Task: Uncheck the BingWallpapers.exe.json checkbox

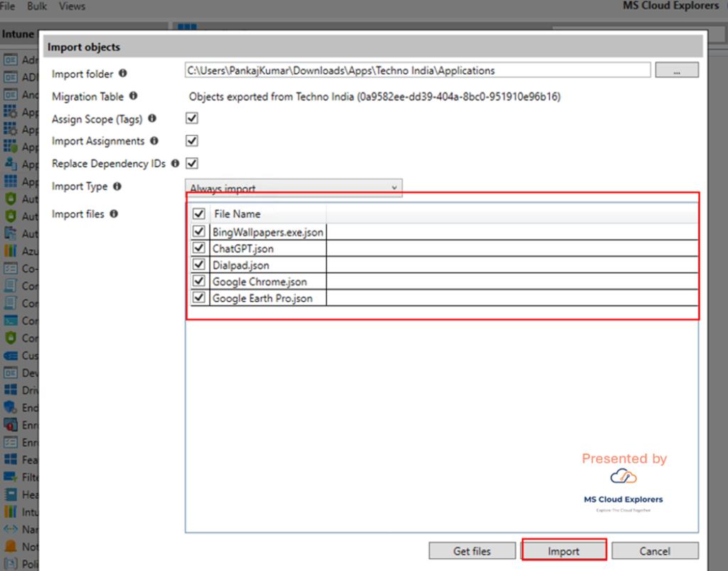Action: [x=199, y=231]
